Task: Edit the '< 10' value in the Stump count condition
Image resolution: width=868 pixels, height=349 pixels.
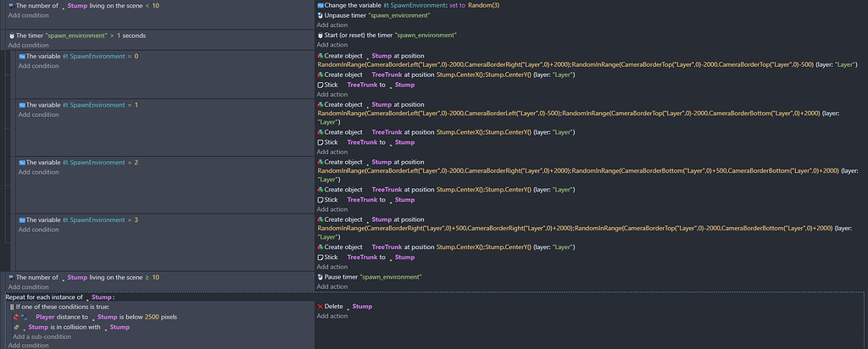Action: point(156,6)
